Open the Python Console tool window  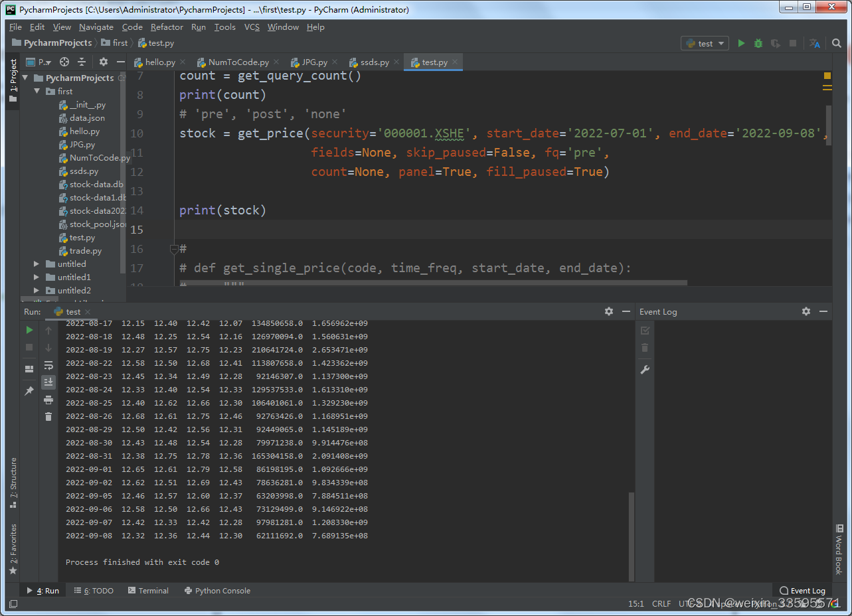(x=217, y=590)
